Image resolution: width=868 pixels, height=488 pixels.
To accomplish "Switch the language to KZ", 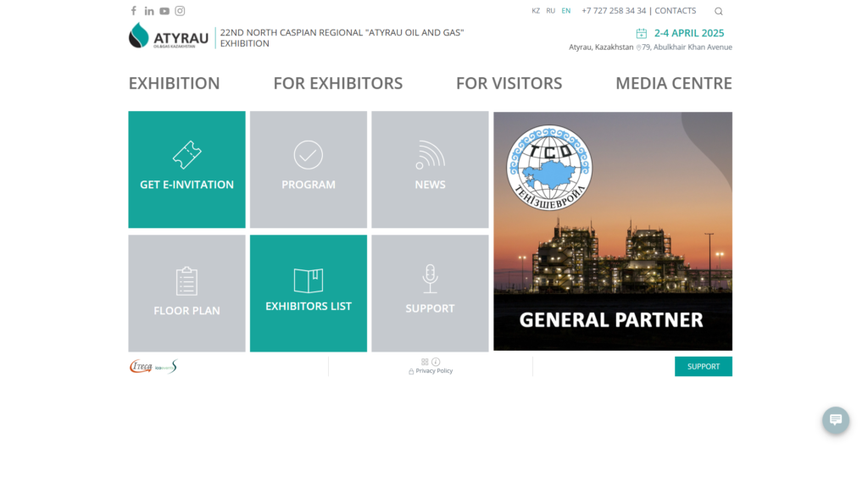I will pyautogui.click(x=536, y=11).
